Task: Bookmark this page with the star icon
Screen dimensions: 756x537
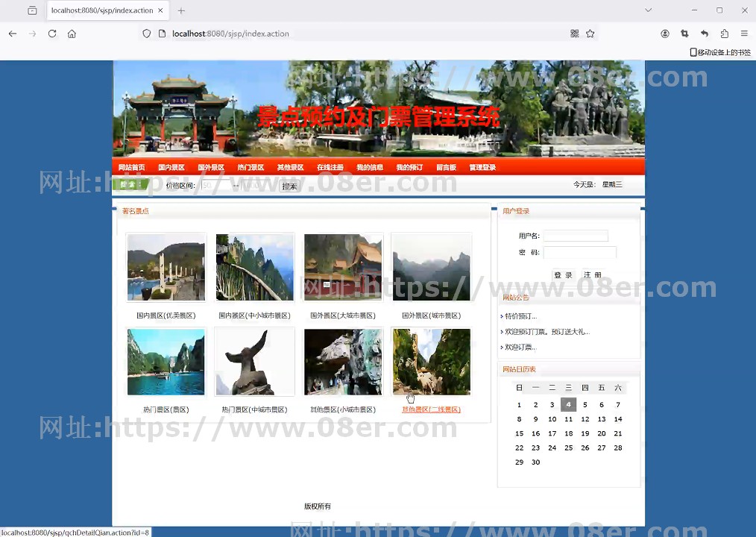Action: 590,34
